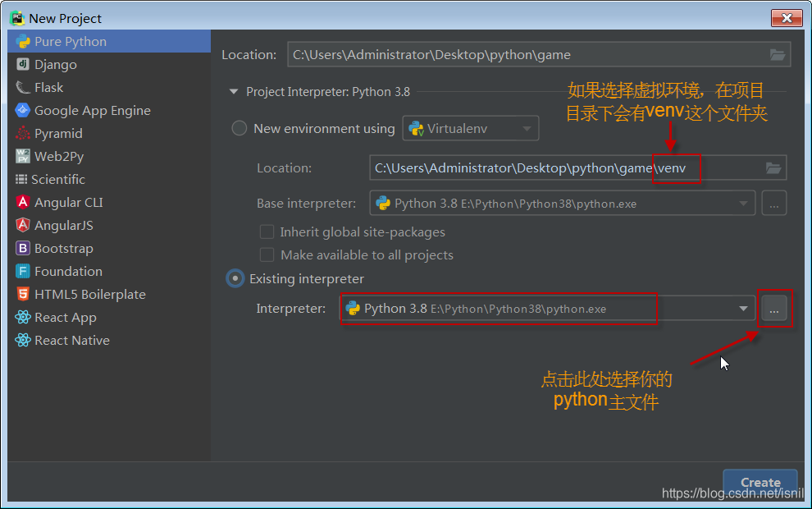
Task: Click the Pyramid project icon
Action: (23, 133)
